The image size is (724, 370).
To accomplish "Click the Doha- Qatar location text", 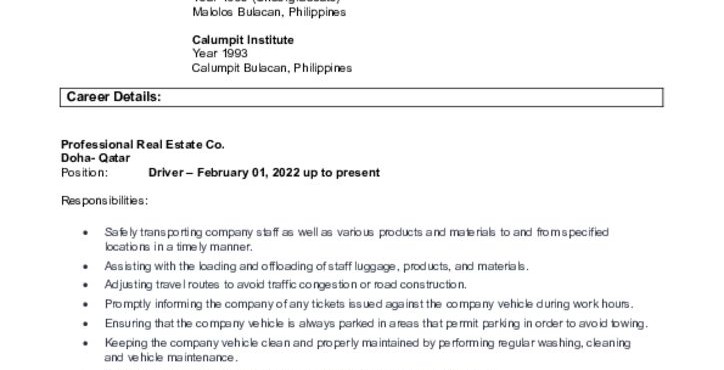I will (x=96, y=158).
